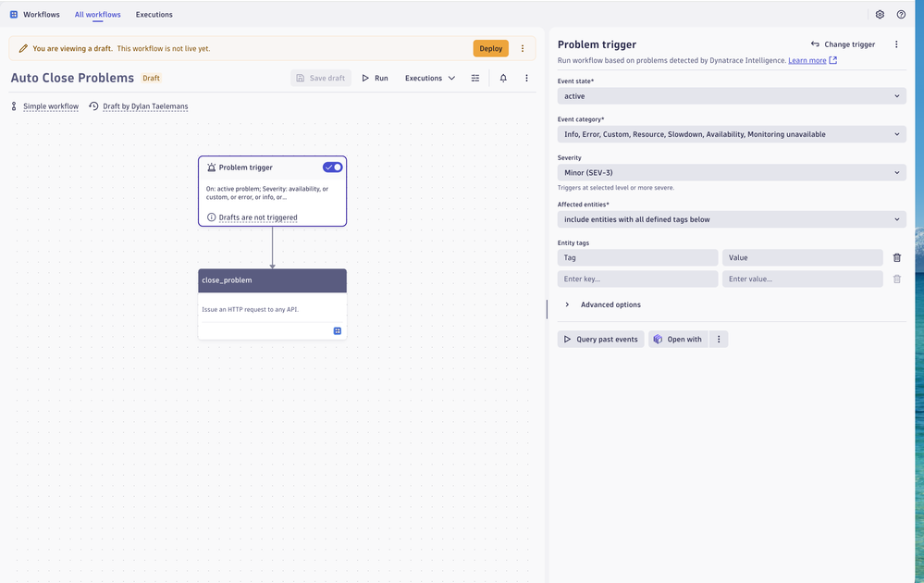This screenshot has width=924, height=583.
Task: Click the pencil icon in the draft banner
Action: (23, 48)
